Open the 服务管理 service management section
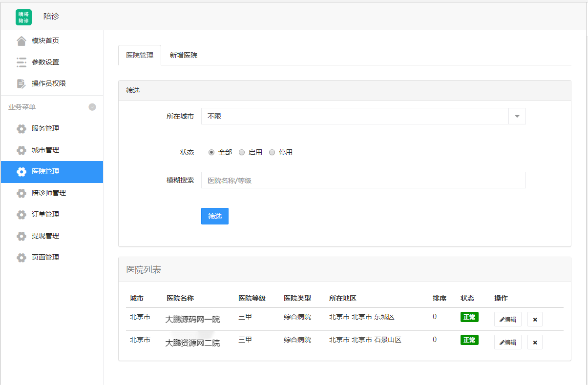Image resolution: width=588 pixels, height=385 pixels. (x=44, y=128)
